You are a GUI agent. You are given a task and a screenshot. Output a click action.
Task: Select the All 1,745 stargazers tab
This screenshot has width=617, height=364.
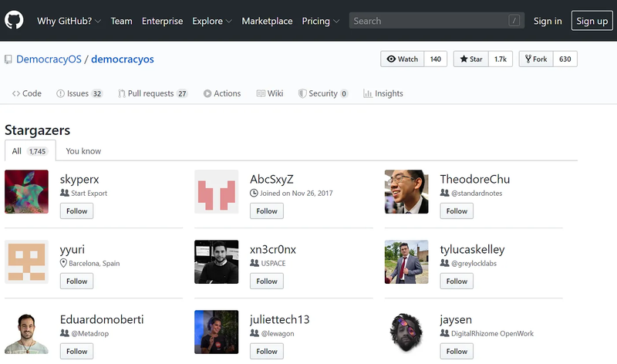point(30,151)
